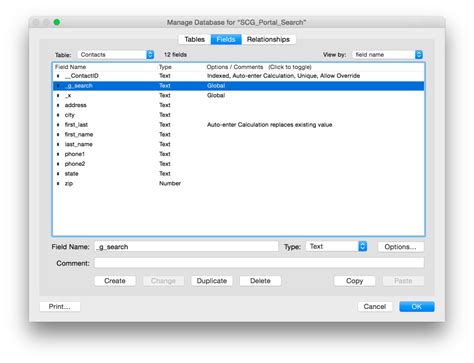Open the View by field name dropdown
Screen dimensions: 474x363
point(387,55)
